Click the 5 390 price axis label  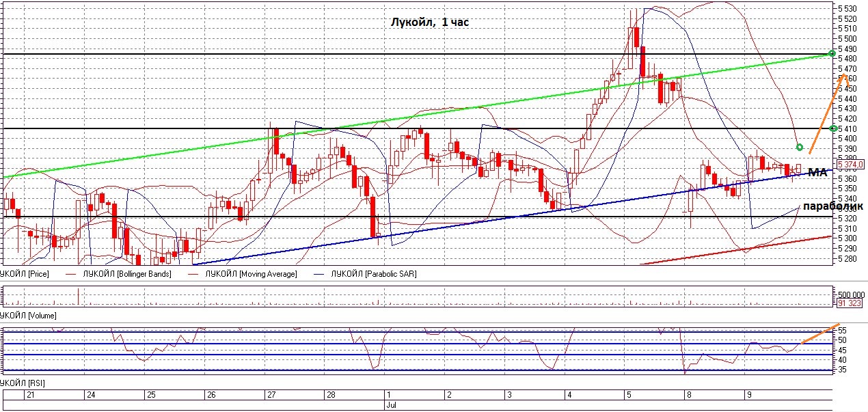(847, 148)
